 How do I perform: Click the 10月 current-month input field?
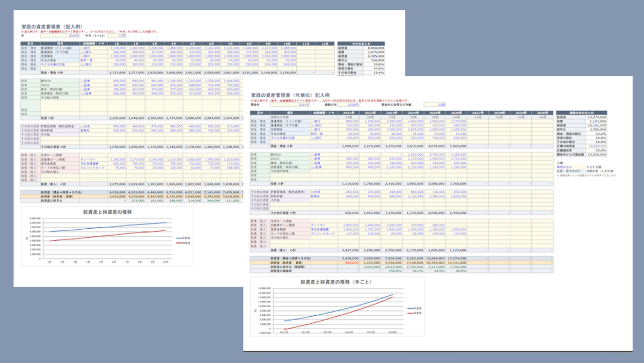[116, 35]
